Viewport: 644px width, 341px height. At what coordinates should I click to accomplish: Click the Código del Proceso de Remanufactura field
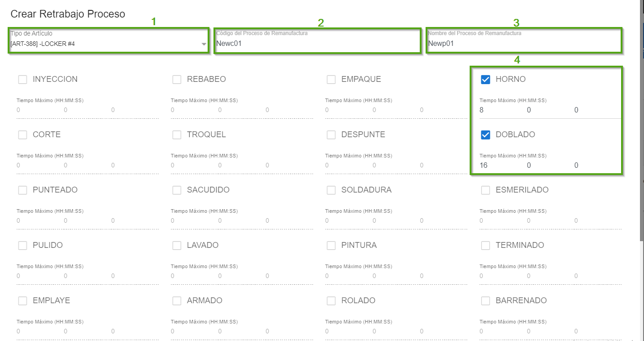pyautogui.click(x=317, y=44)
